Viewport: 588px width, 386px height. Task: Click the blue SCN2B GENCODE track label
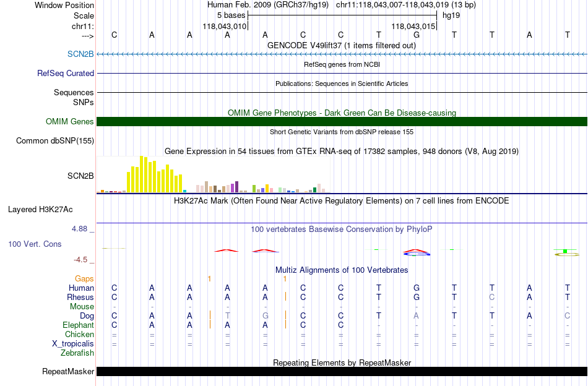coord(80,54)
